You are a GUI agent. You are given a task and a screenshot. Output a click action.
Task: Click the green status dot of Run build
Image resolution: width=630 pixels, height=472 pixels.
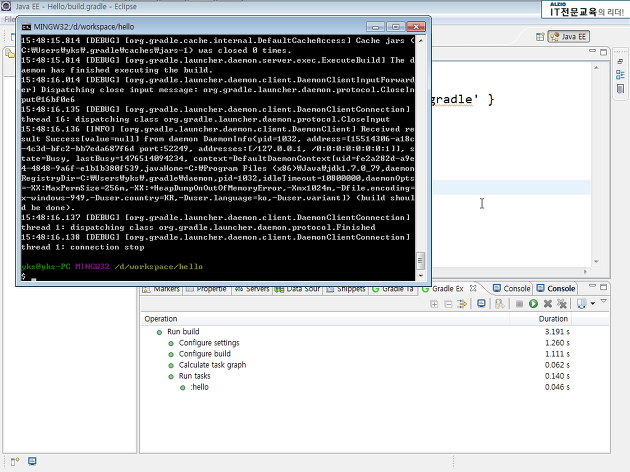click(x=159, y=333)
